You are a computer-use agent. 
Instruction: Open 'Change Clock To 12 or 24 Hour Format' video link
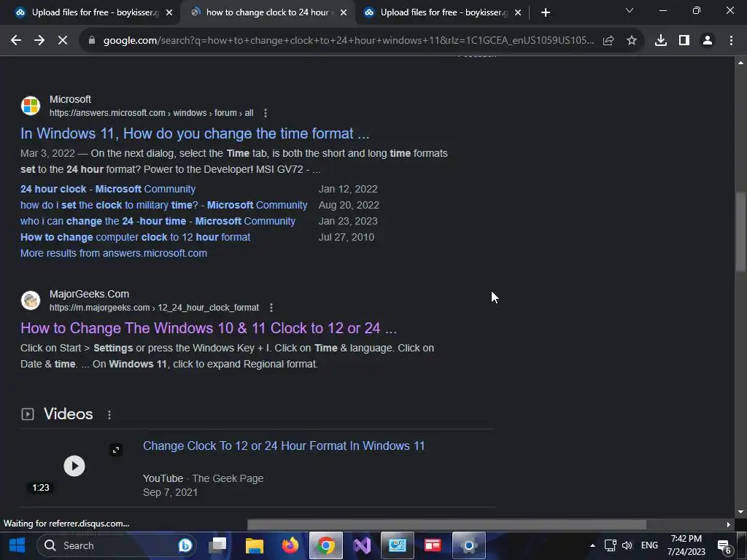pyautogui.click(x=284, y=446)
